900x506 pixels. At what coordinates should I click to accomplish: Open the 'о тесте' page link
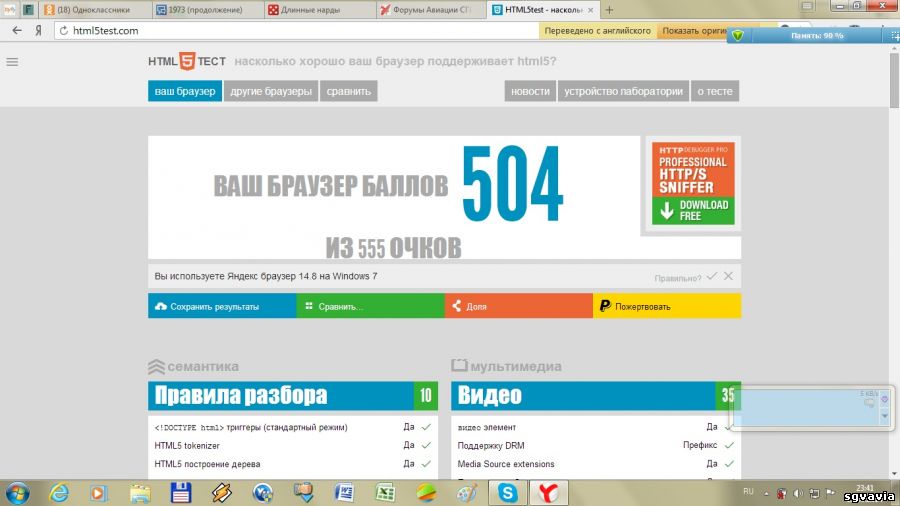(x=715, y=91)
